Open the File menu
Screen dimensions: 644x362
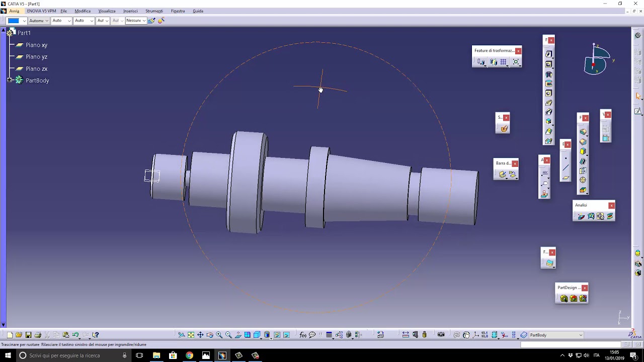tap(63, 11)
